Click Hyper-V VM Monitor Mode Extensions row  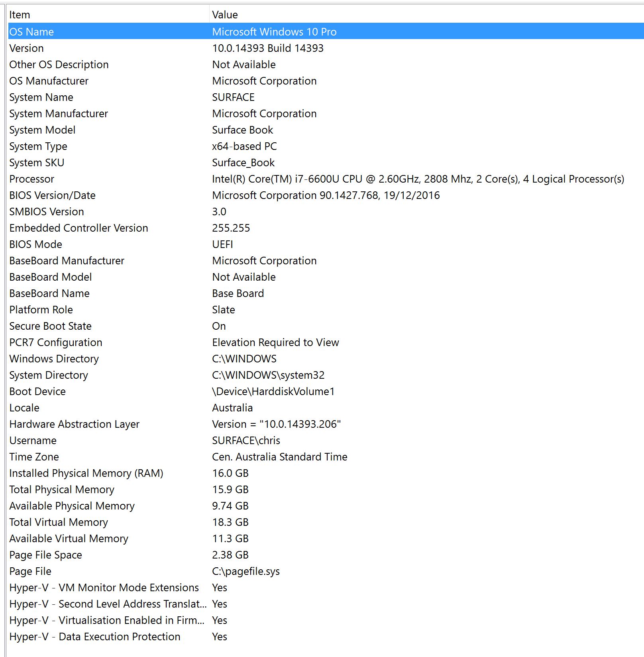[326, 588]
